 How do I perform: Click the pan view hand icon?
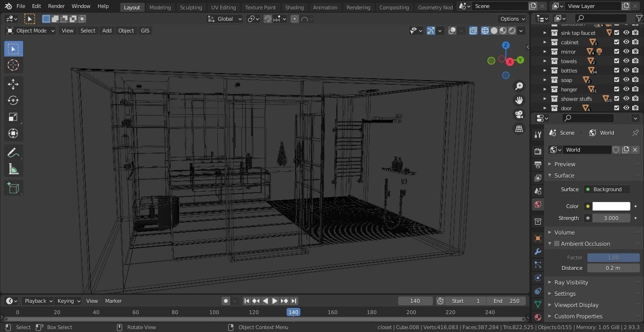pyautogui.click(x=519, y=100)
